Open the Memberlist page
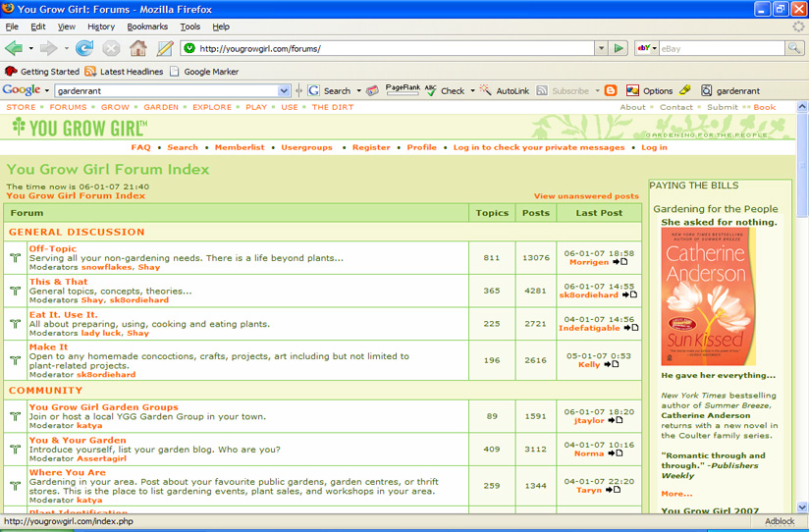 tap(240, 147)
